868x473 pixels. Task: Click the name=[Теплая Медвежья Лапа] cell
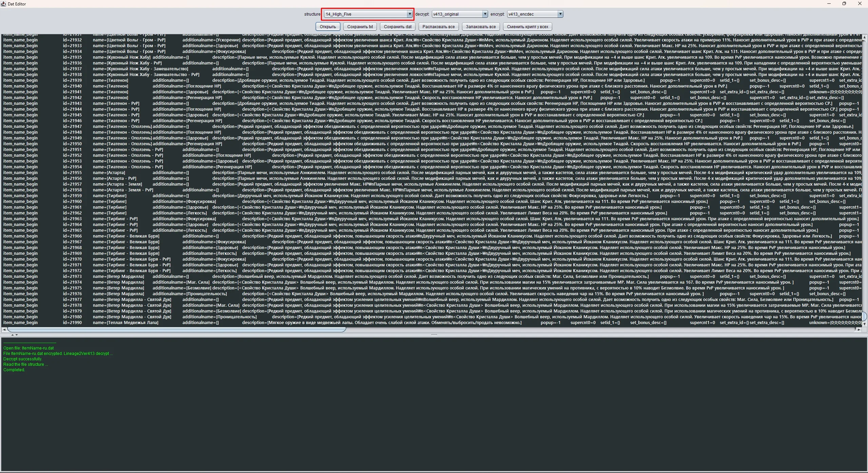pyautogui.click(x=126, y=323)
